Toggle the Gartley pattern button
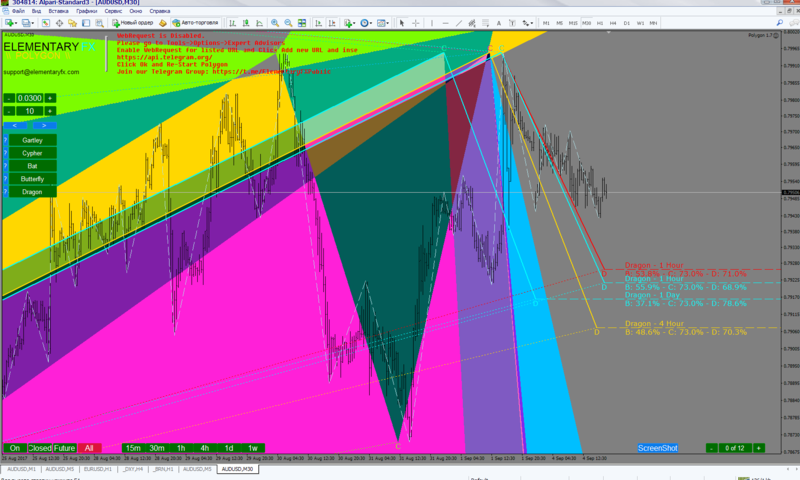 [32, 140]
